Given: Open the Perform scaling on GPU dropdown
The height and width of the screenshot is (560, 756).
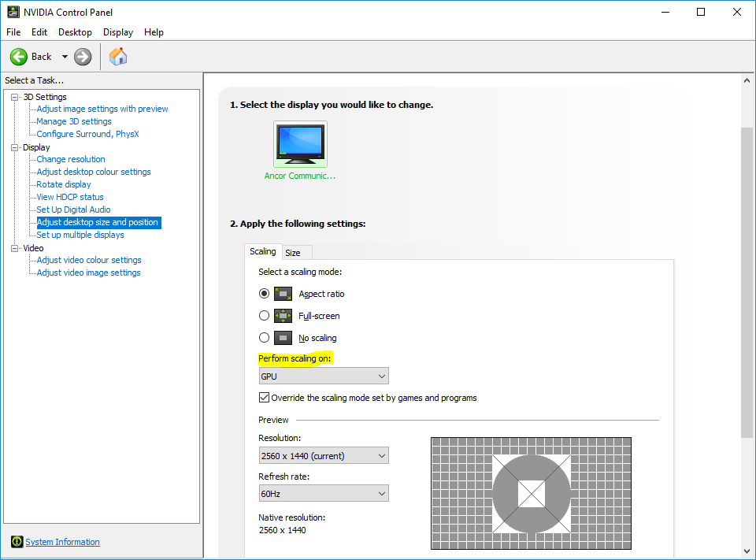Looking at the screenshot, I should click(x=324, y=376).
